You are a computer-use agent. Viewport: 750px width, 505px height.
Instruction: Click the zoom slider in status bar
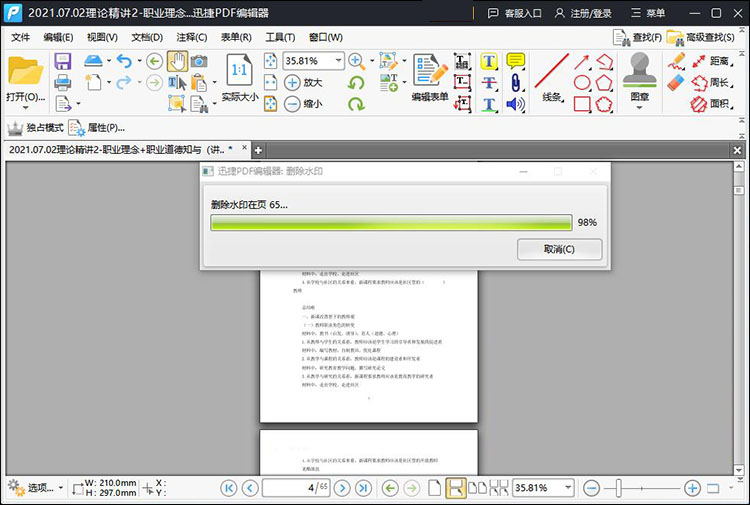tap(618, 488)
